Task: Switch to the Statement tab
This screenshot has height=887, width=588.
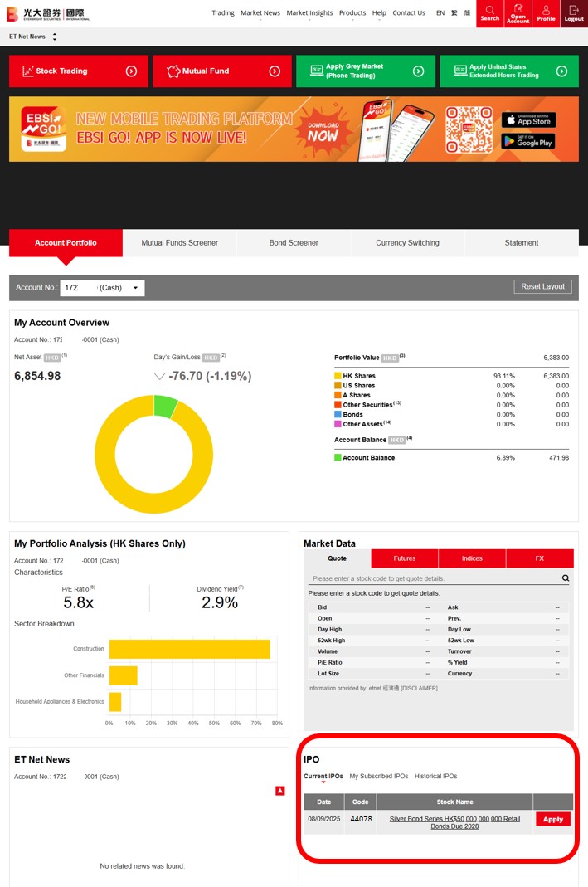Action: (522, 242)
